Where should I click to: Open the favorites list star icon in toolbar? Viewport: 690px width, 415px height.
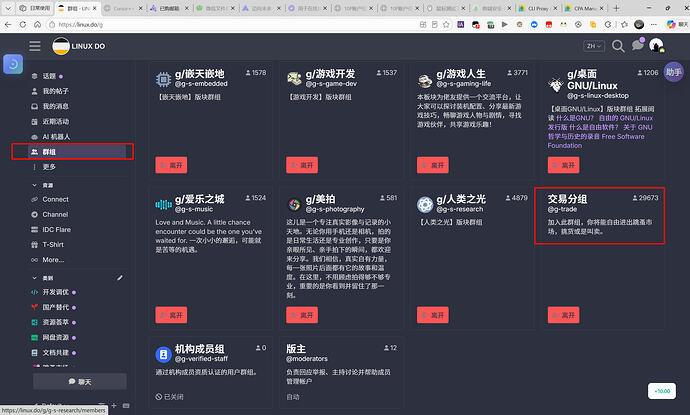[624, 25]
